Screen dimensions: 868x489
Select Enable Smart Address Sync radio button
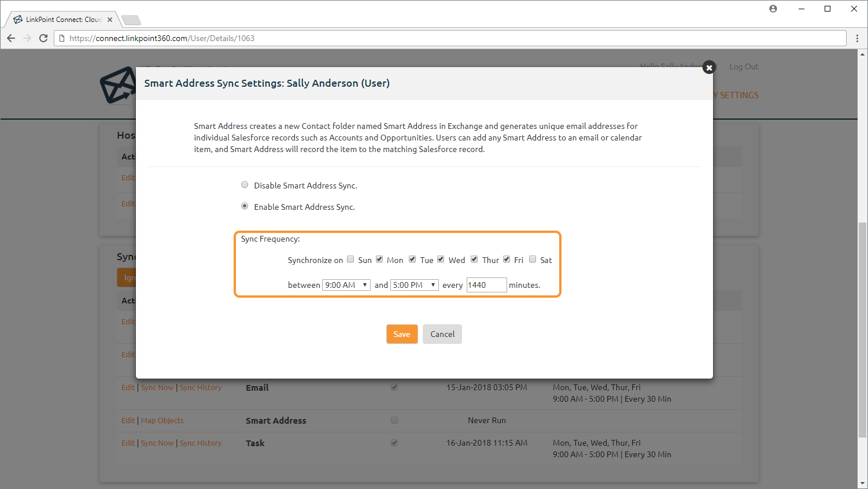pyautogui.click(x=245, y=206)
